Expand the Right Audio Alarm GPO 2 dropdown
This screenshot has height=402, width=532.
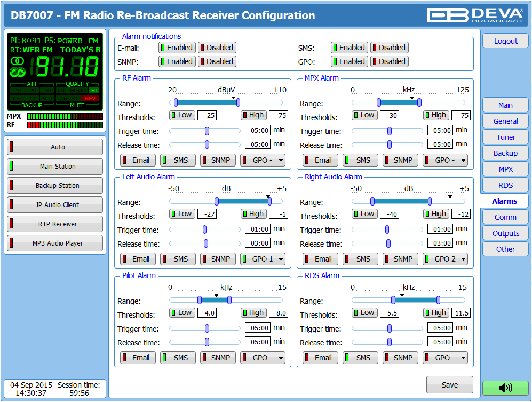tap(445, 259)
